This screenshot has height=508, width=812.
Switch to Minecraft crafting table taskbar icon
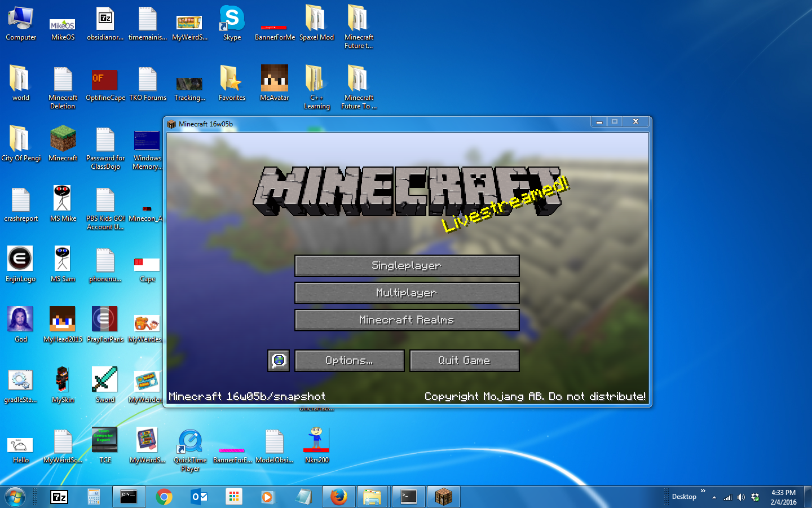[443, 497]
